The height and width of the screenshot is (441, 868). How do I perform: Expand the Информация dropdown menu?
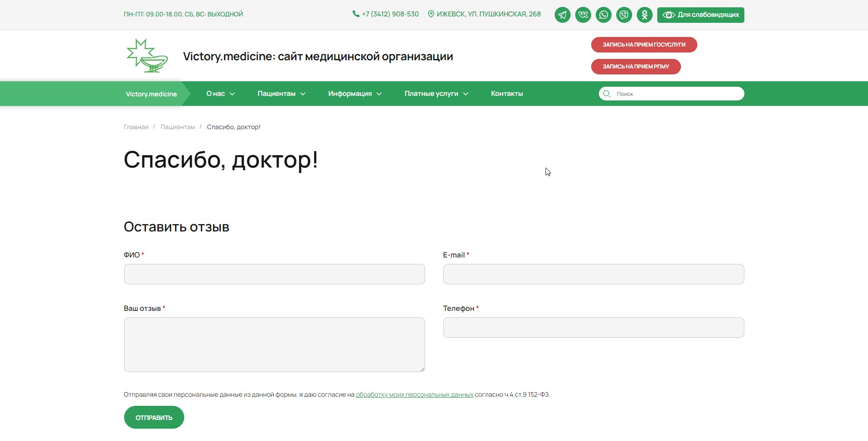tap(354, 94)
